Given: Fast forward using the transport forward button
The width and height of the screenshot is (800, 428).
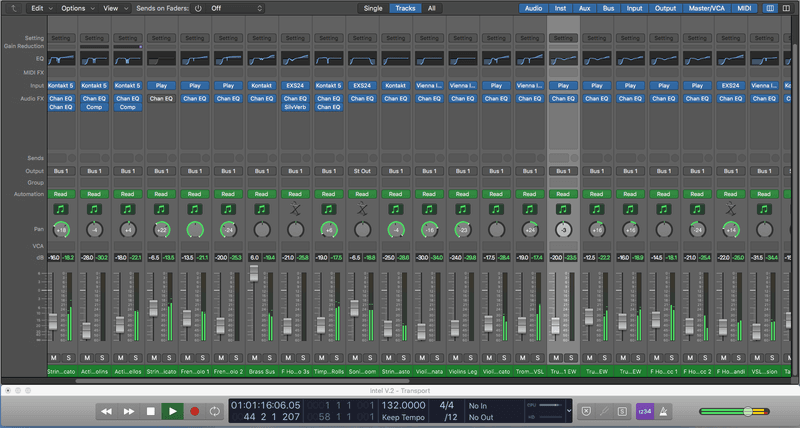Looking at the screenshot, I should [x=129, y=411].
